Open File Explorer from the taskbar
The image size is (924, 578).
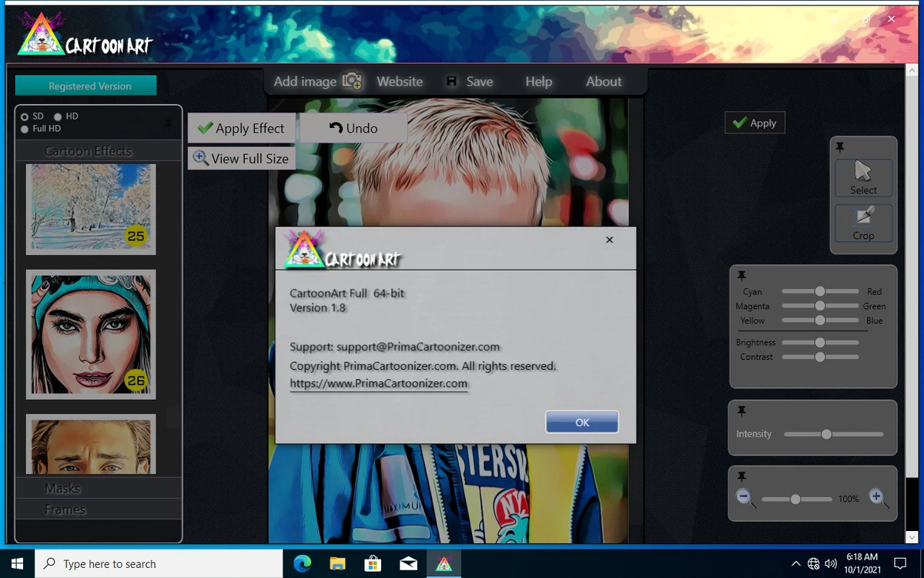tap(337, 563)
